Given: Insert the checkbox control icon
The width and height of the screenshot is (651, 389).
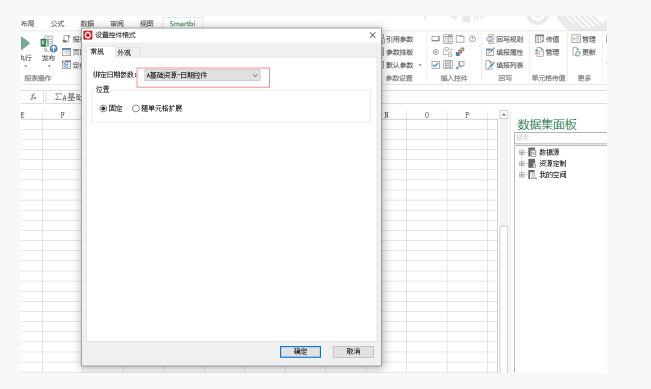Looking at the screenshot, I should (436, 65).
